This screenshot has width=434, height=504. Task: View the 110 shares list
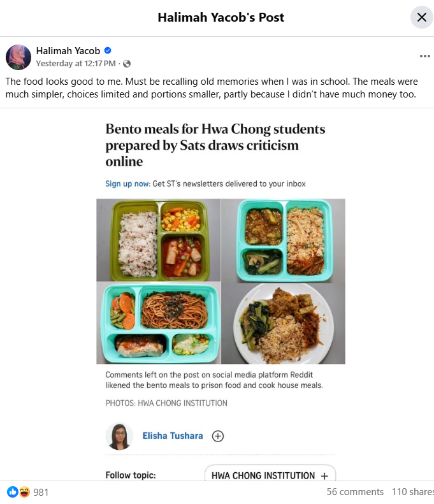point(413,492)
